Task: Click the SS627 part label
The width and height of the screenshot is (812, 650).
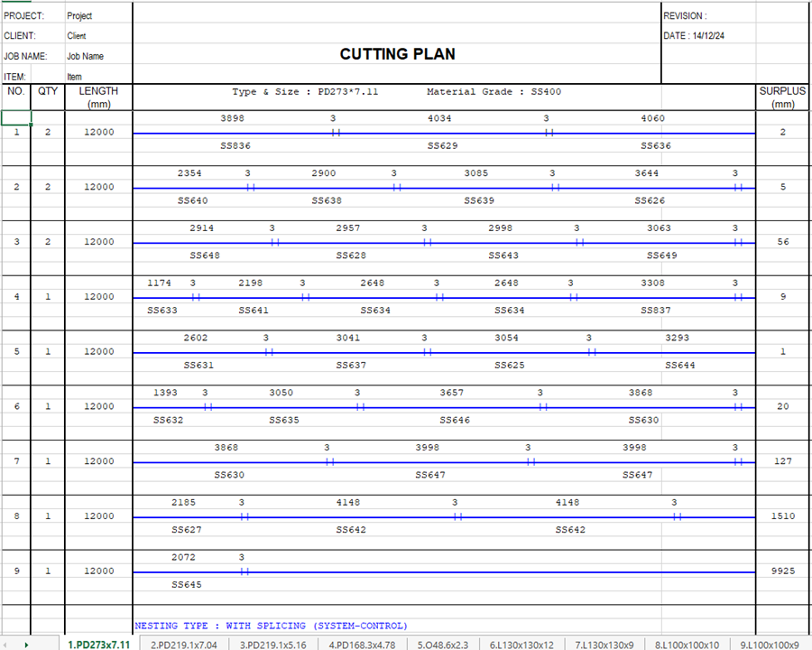Action: 187,530
